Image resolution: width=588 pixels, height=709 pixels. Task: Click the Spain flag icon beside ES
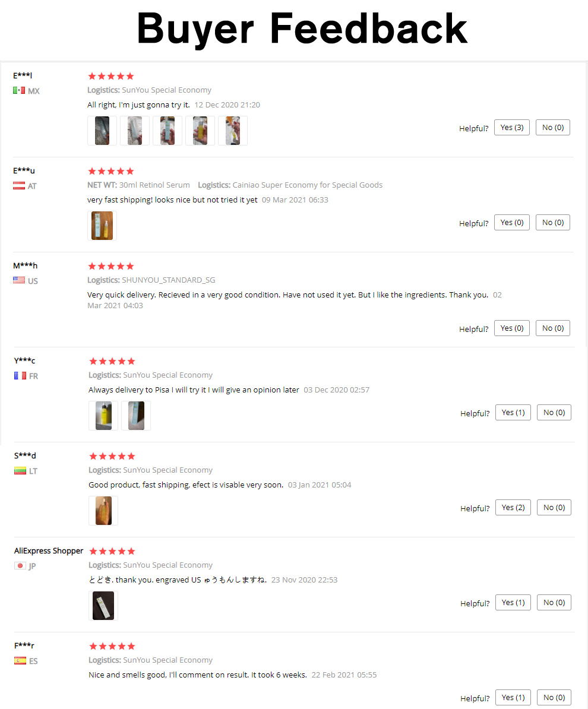click(x=20, y=661)
